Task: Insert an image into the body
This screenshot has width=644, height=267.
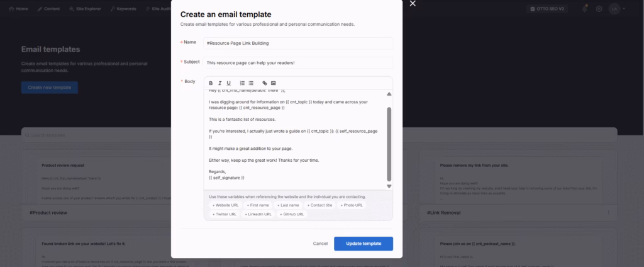Action: (x=274, y=83)
